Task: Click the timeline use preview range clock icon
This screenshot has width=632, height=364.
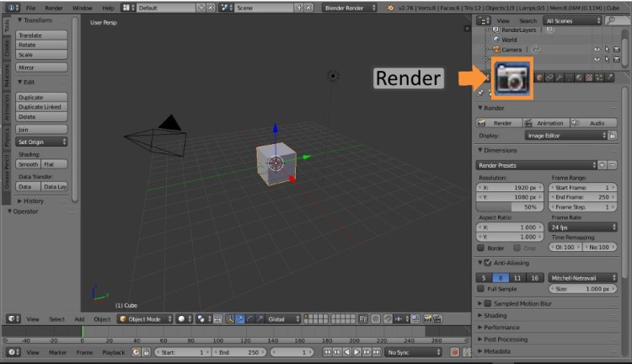Action: (x=137, y=352)
